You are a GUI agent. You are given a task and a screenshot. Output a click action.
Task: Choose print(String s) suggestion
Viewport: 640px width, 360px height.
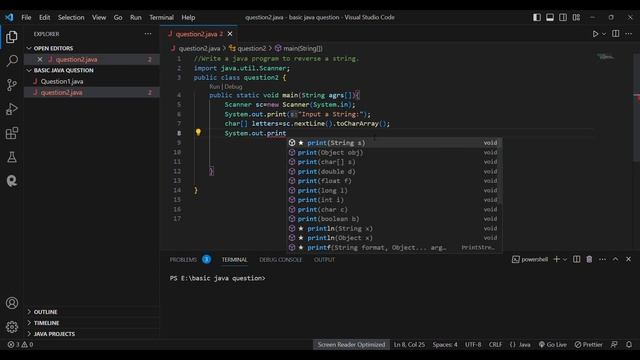tap(394, 143)
